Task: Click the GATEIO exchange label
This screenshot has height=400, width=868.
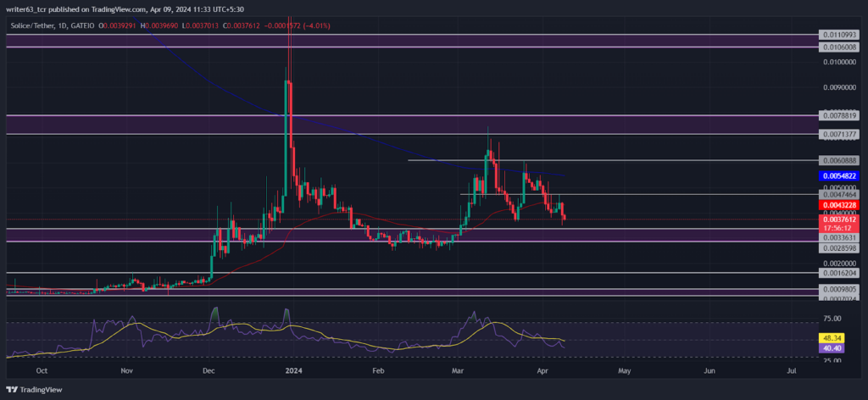Action: click(81, 25)
